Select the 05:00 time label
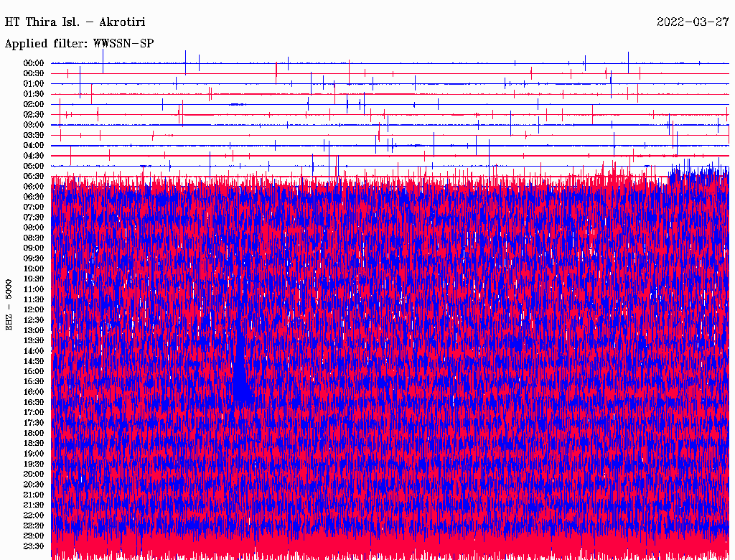Screen dimensions: 735x560 click(x=34, y=166)
